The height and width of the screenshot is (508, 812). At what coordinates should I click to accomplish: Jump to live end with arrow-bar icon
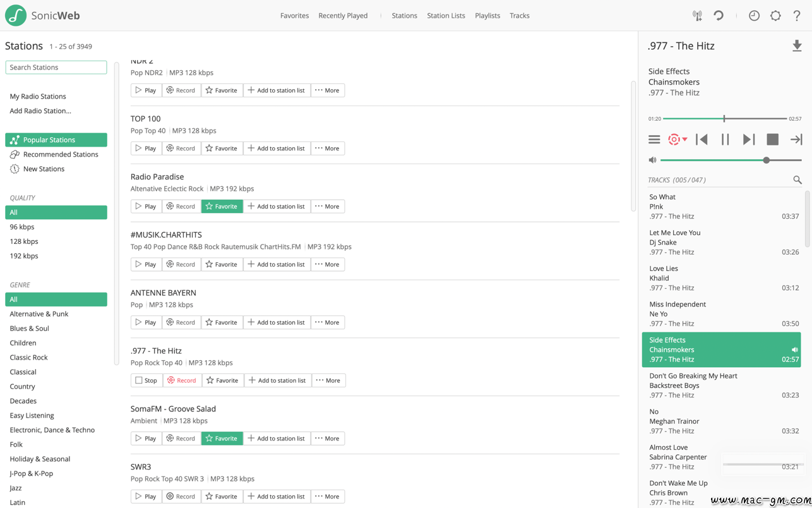point(796,140)
